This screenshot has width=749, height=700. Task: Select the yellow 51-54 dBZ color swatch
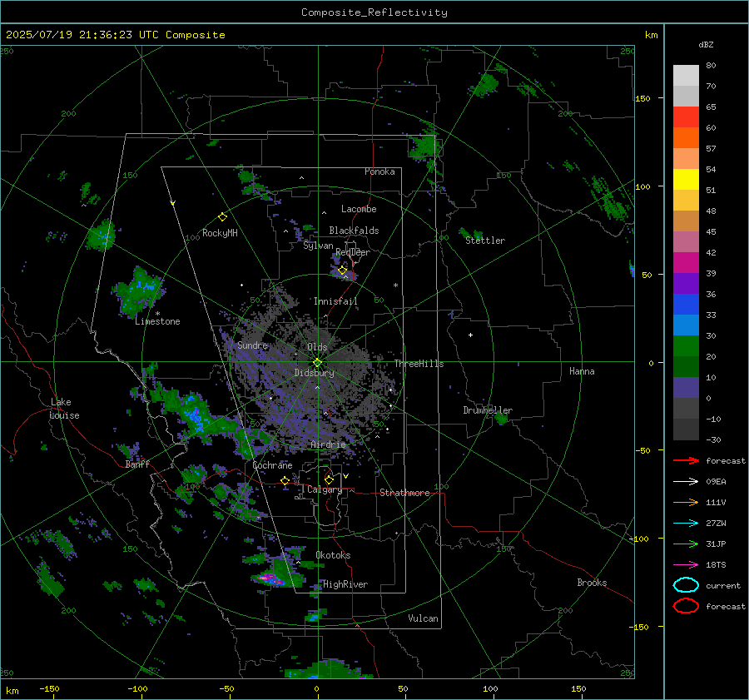click(x=686, y=179)
